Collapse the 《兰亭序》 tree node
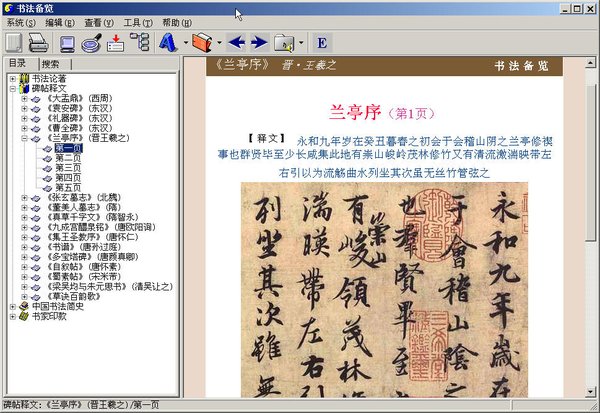 click(x=24, y=138)
